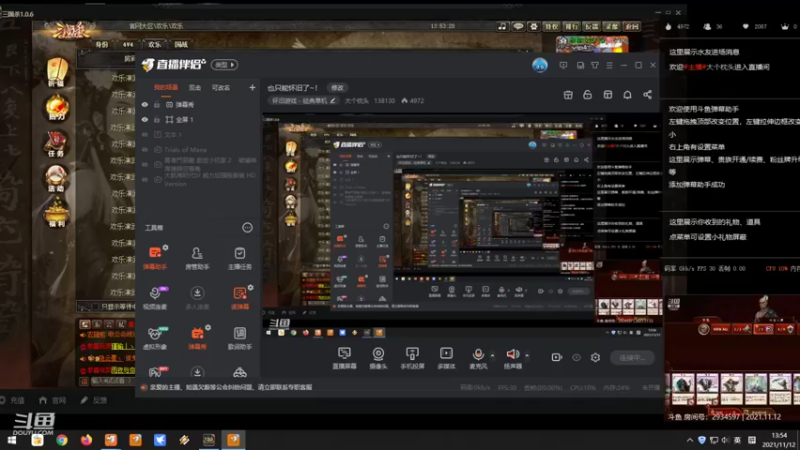The height and width of the screenshot is (450, 800).
Task: Open Chrome from the taskbar
Action: pyautogui.click(x=62, y=440)
